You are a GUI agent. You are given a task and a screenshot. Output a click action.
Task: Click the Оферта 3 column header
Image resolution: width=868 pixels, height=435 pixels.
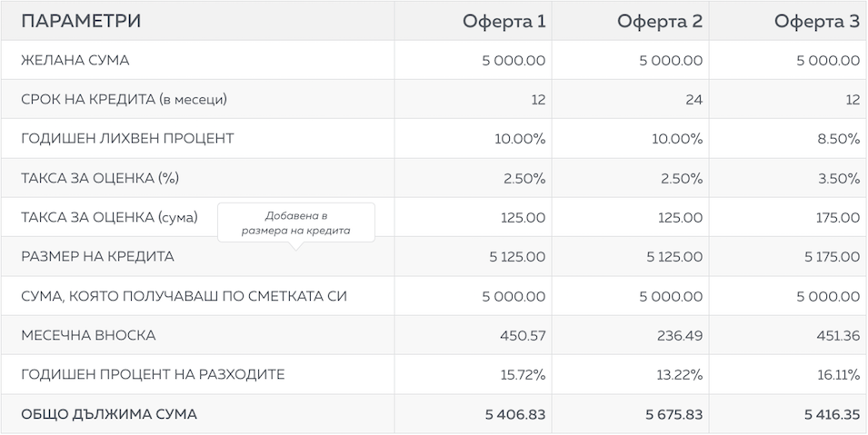pos(817,22)
